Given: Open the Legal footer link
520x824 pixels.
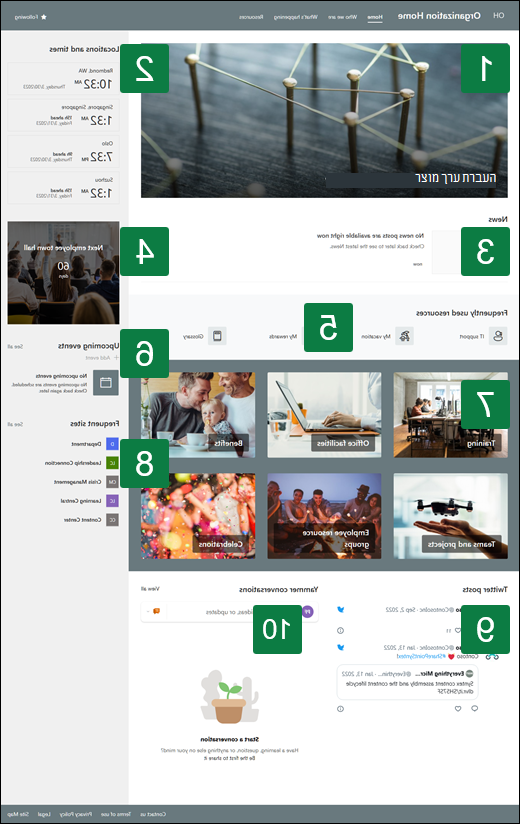Looking at the screenshot, I should [44, 814].
